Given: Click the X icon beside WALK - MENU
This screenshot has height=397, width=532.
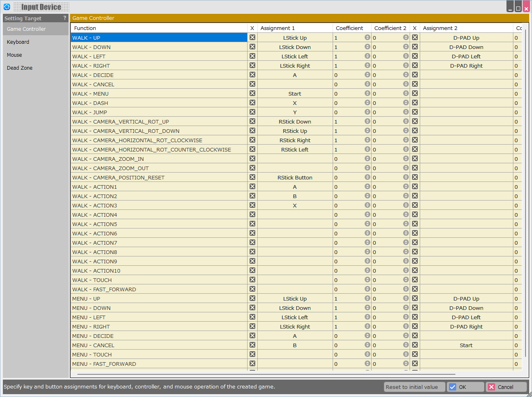Looking at the screenshot, I should (252, 93).
